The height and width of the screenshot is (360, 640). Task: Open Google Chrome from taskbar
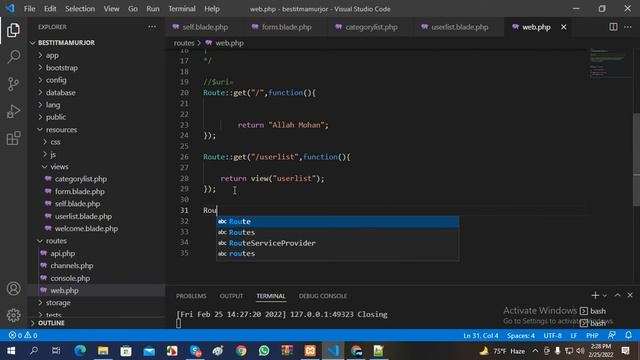[x=241, y=351]
